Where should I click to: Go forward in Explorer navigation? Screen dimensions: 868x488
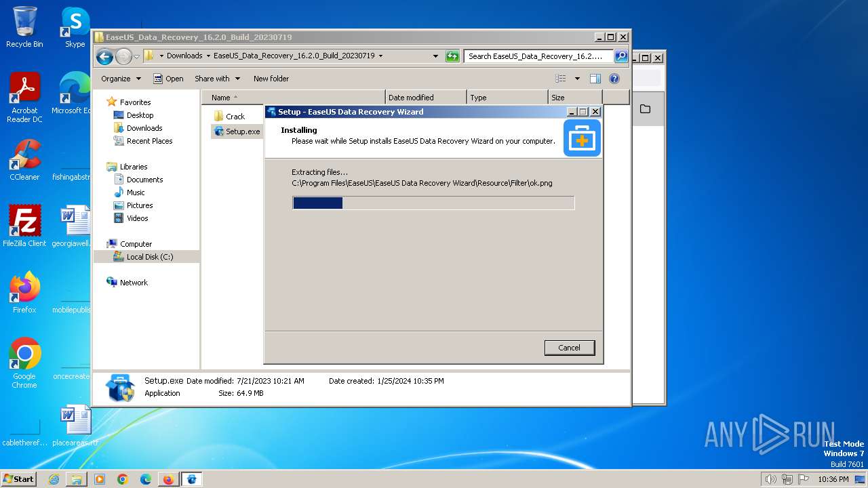[x=123, y=56]
